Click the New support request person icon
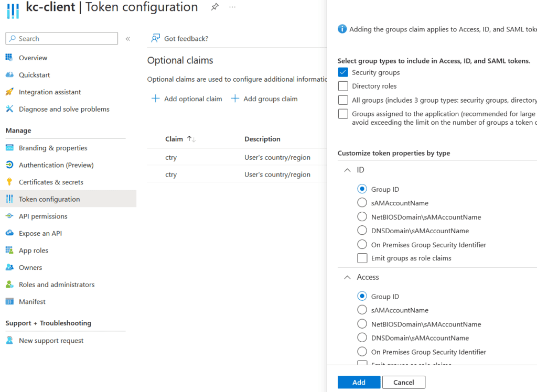 pos(9,340)
